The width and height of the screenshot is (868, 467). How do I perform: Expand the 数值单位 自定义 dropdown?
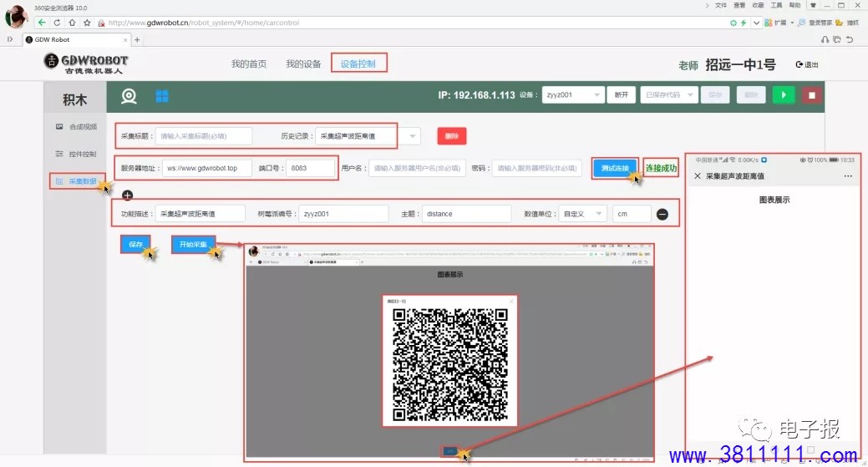coord(582,214)
